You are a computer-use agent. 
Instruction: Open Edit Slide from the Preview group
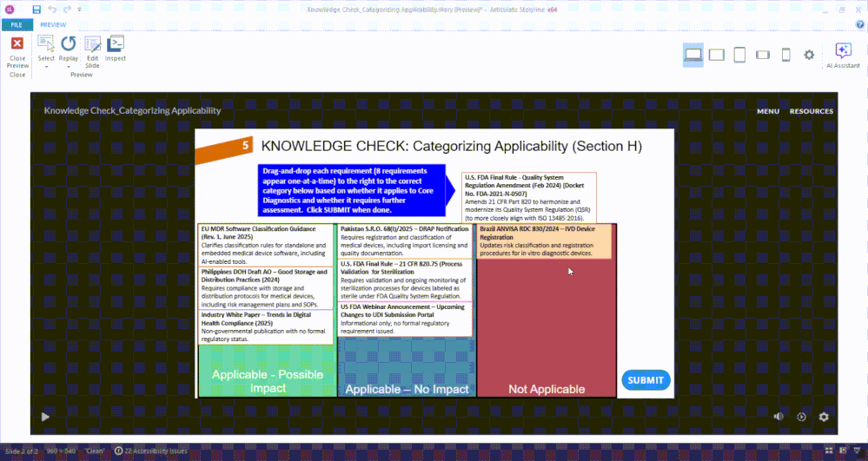(92, 53)
